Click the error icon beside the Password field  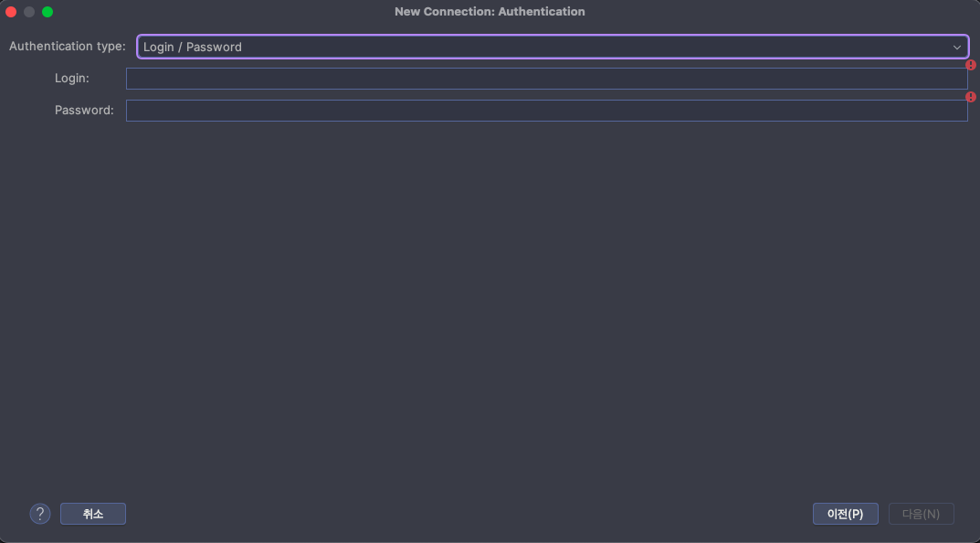pos(971,97)
